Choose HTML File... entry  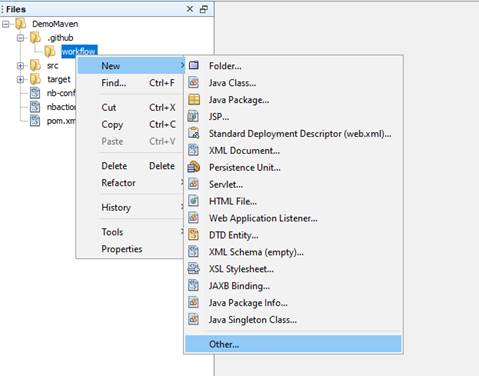pyautogui.click(x=293, y=201)
